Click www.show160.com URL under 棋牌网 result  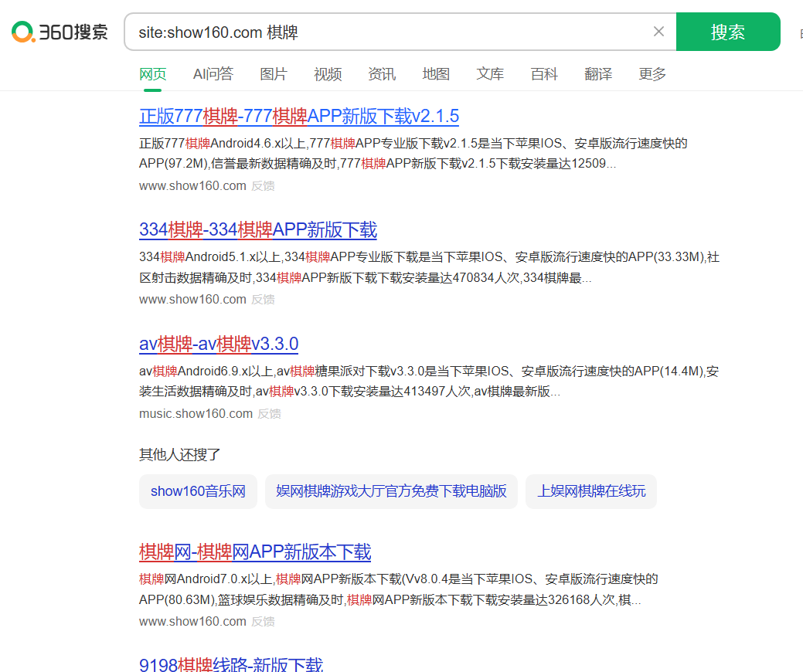[x=192, y=621]
